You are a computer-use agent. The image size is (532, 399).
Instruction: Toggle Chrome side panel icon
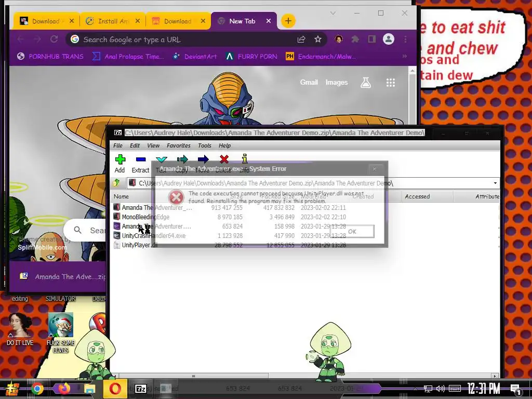coord(372,39)
